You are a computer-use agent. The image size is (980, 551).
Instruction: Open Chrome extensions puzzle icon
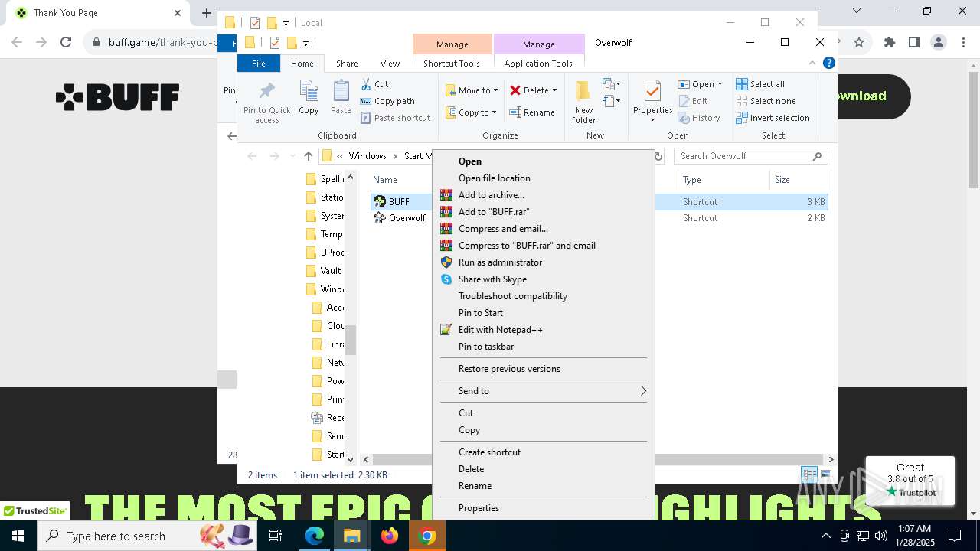[889, 42]
